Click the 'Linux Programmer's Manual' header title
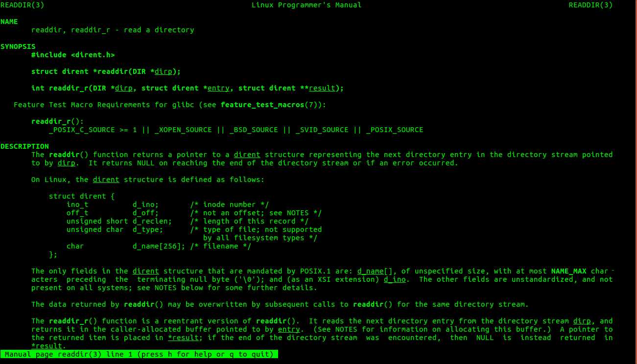The height and width of the screenshot is (364, 637). click(x=307, y=5)
